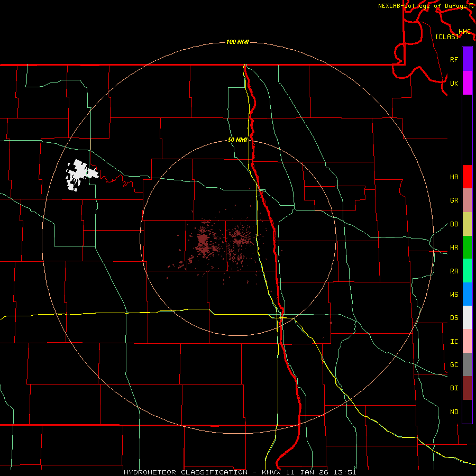
Task: Click the NEXLAB-College of DuPage text
Action: 423,6
